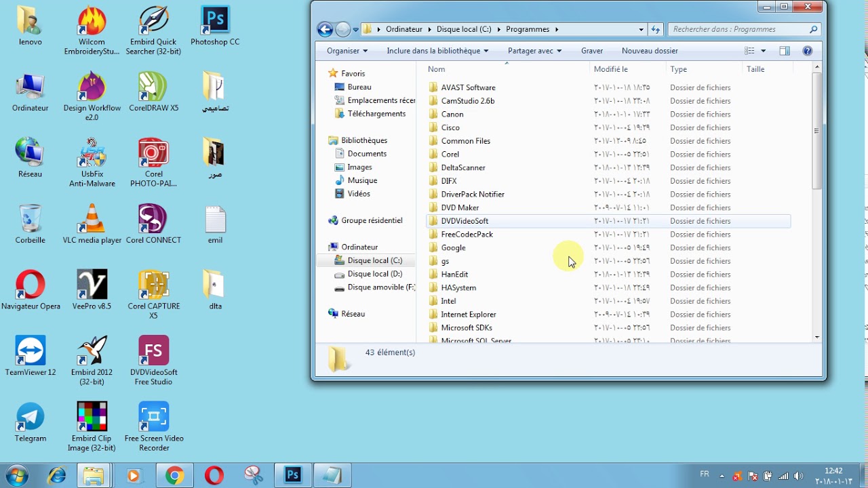Sort by the Nom column header

[x=506, y=69]
